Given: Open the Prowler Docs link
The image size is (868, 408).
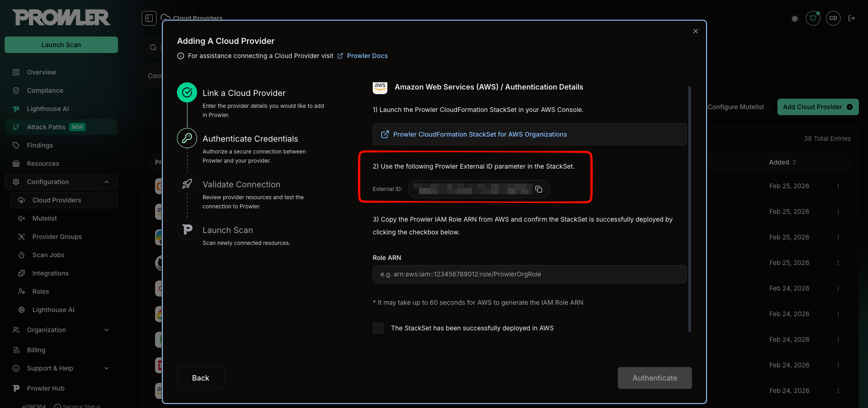Looking at the screenshot, I should point(367,56).
